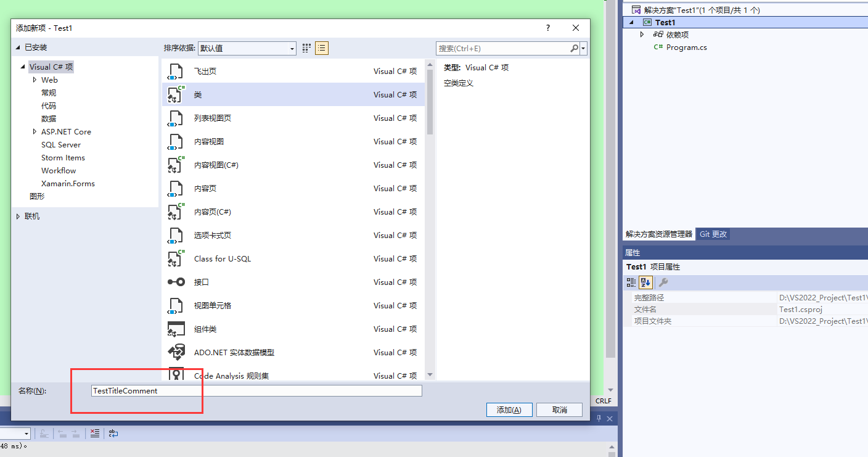
Task: Click the 取消 button
Action: click(x=559, y=410)
